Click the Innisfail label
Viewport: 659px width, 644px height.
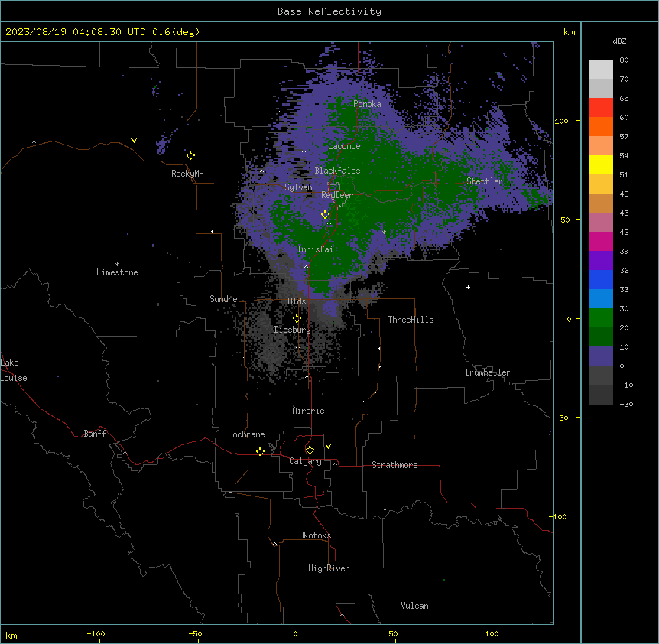(317, 249)
